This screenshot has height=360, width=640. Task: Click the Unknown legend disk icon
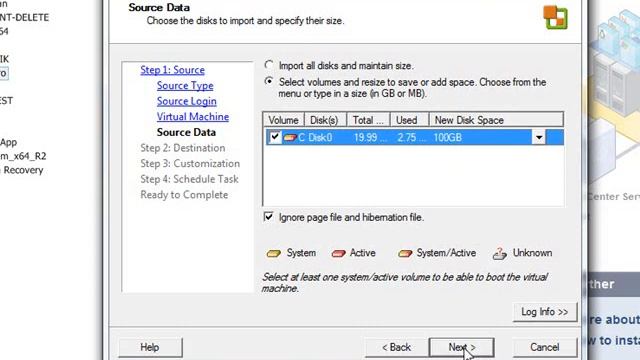pos(500,253)
